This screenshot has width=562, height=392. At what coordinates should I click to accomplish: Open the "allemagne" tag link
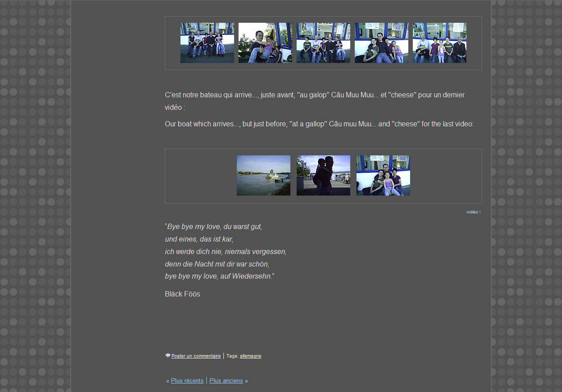click(251, 356)
